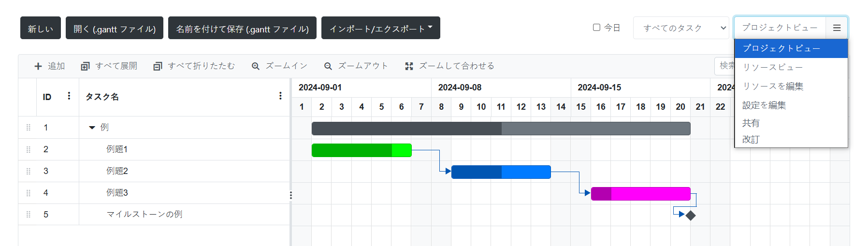Viewport: 868px width, 246px height.
Task: Select リソースビュー from the menu
Action: click(772, 67)
